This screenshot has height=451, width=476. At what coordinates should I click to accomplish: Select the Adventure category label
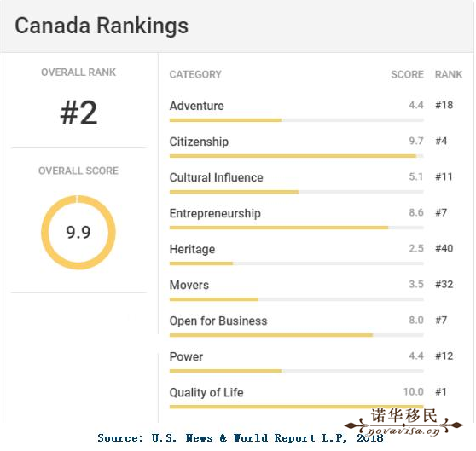click(x=196, y=106)
